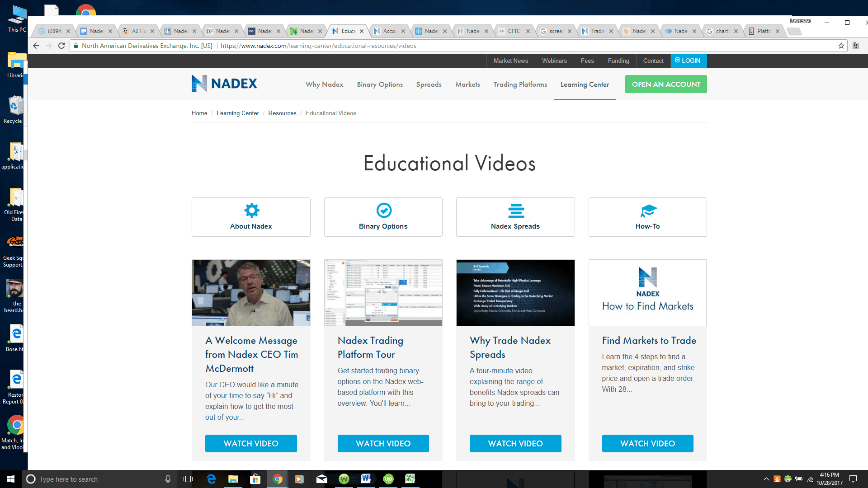Go to Learning Center breadcrumb link

point(238,113)
